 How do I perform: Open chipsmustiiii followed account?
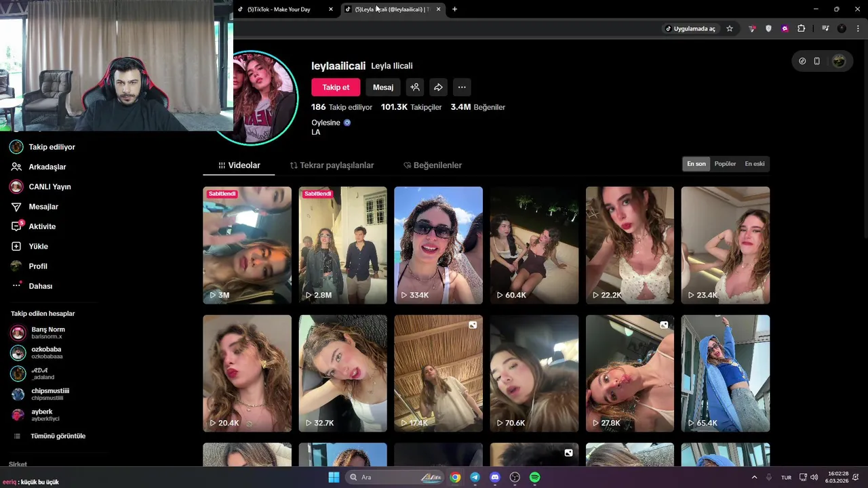coord(41,394)
